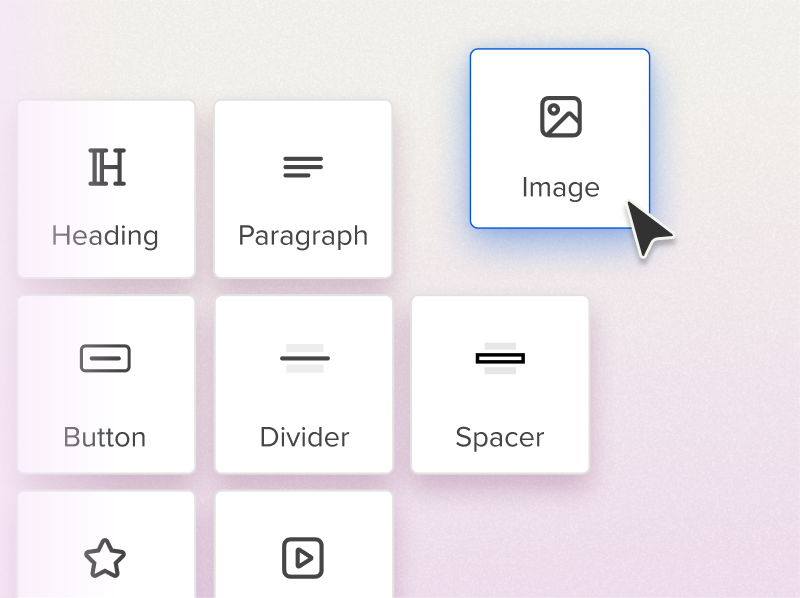Click the "Button" label text
The image size is (800, 598).
pyautogui.click(x=105, y=437)
